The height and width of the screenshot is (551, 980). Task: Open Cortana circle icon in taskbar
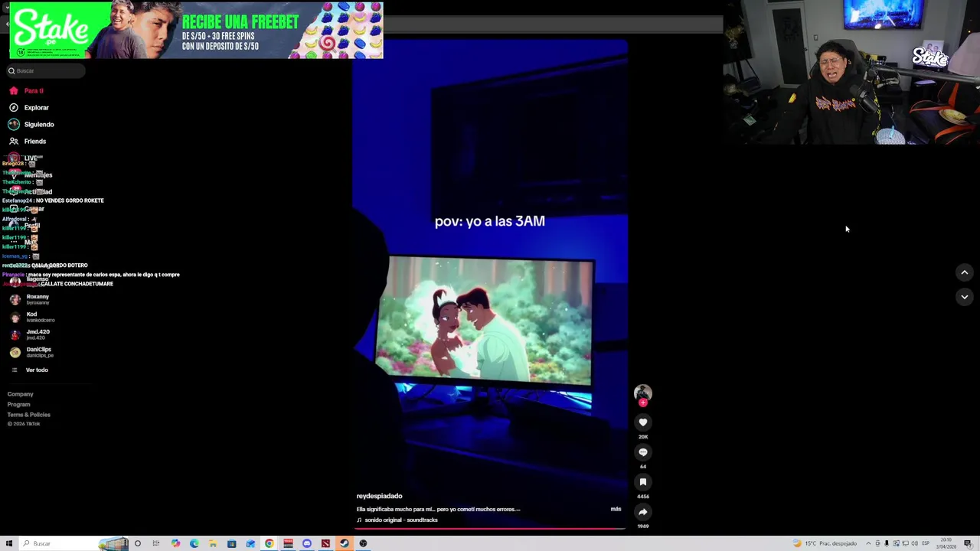(x=138, y=543)
